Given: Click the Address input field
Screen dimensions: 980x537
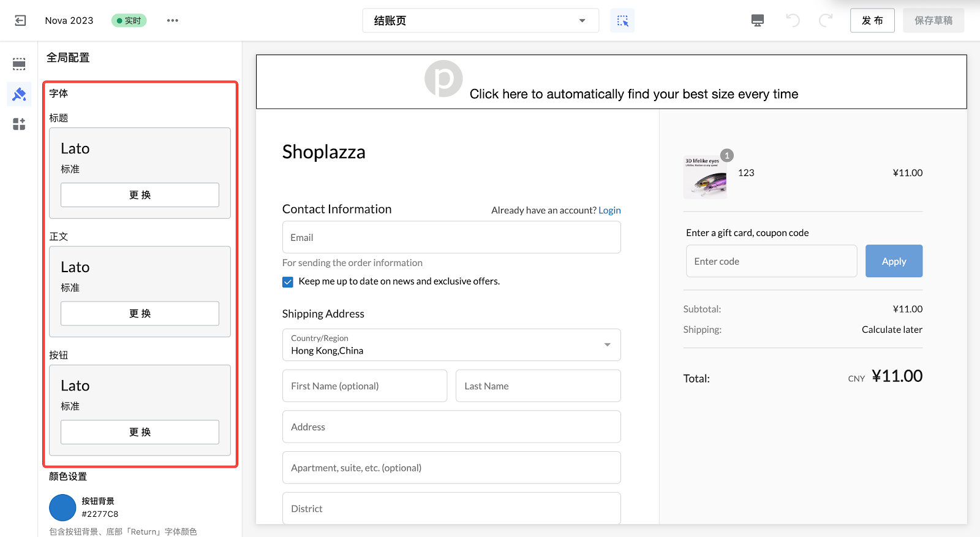Looking at the screenshot, I should (x=451, y=427).
